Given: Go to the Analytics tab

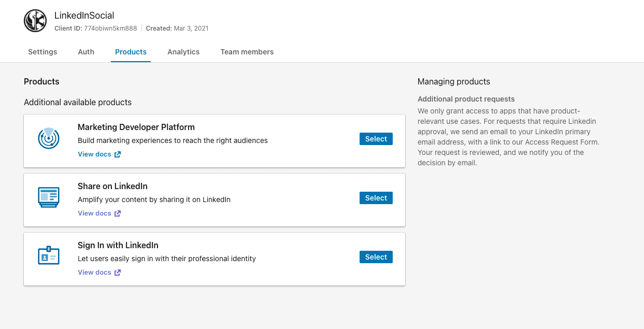Looking at the screenshot, I should click(183, 52).
